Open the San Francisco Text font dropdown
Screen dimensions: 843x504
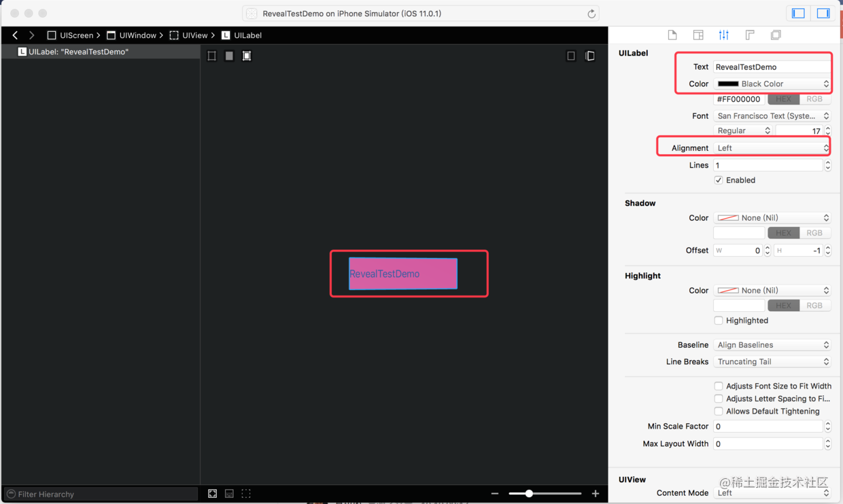click(x=772, y=116)
